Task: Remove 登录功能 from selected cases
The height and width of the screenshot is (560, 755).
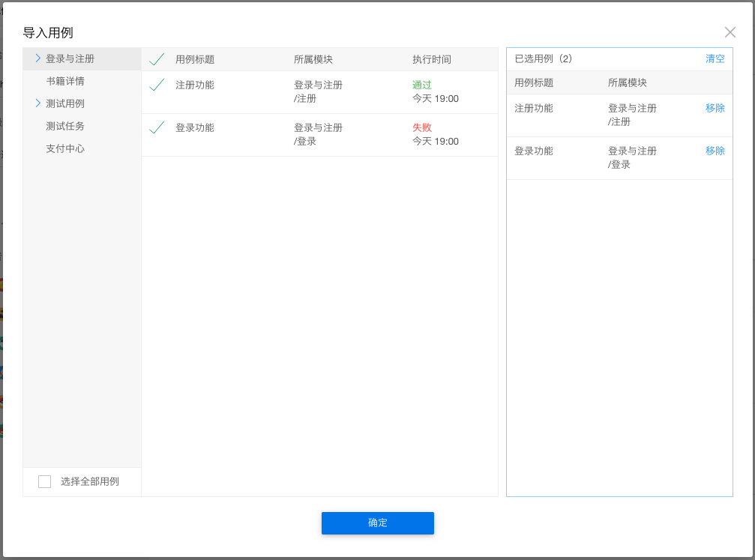Action: [715, 151]
